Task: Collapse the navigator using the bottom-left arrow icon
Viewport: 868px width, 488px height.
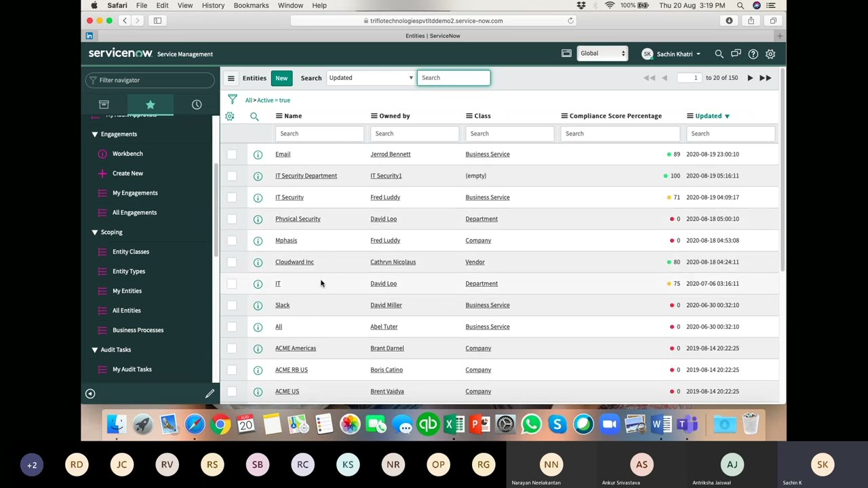Action: click(90, 394)
